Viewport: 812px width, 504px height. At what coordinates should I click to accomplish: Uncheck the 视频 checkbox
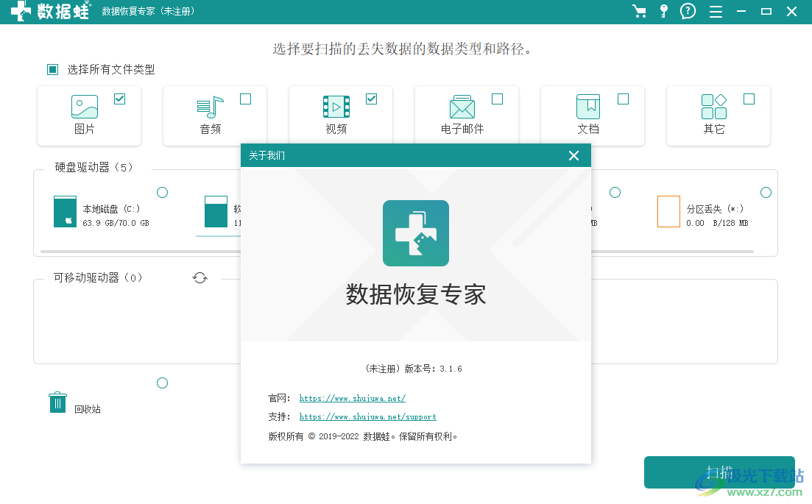pos(371,99)
